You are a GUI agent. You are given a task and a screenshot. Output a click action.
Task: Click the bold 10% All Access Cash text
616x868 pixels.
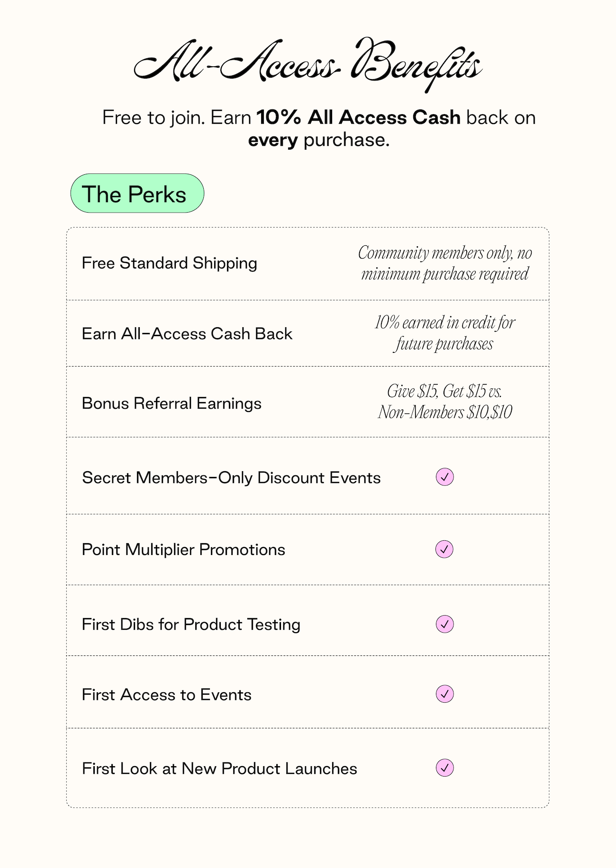[358, 117]
